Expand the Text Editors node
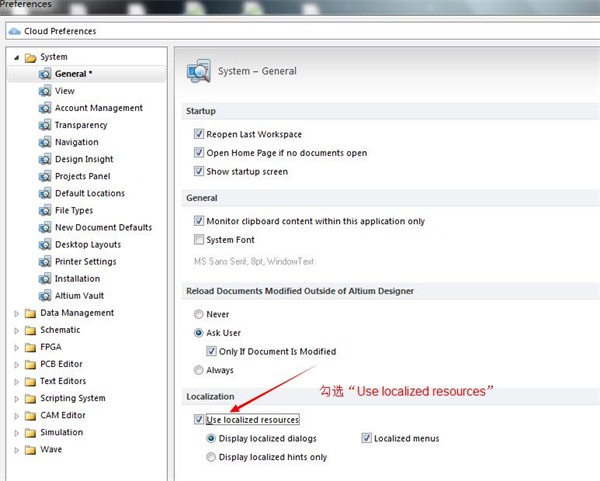The width and height of the screenshot is (600, 481). tap(16, 382)
